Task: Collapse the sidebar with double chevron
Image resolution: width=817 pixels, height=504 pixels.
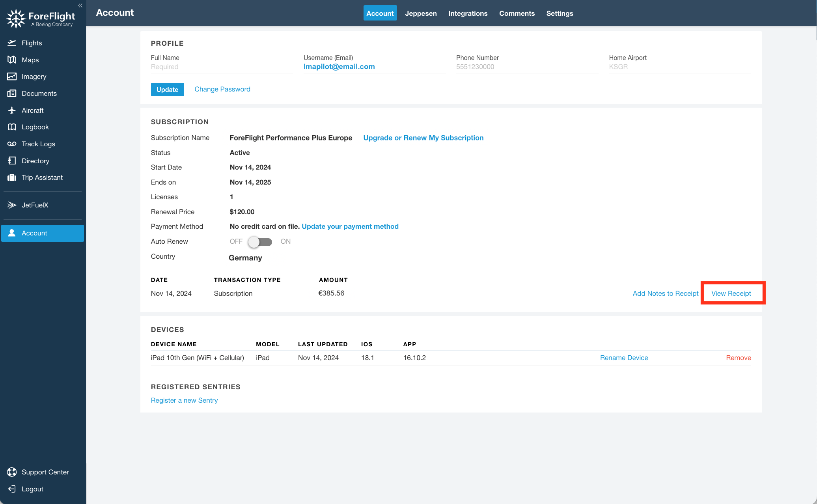Action: (80, 6)
